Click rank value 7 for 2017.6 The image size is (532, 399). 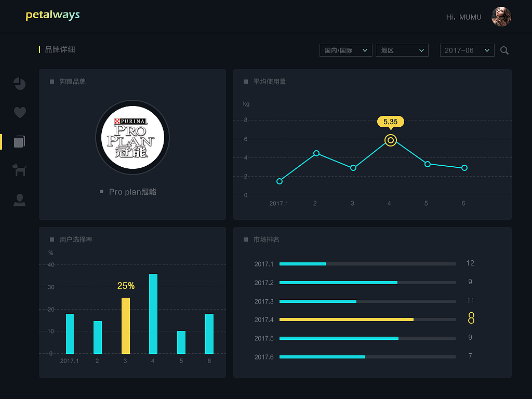click(x=470, y=356)
